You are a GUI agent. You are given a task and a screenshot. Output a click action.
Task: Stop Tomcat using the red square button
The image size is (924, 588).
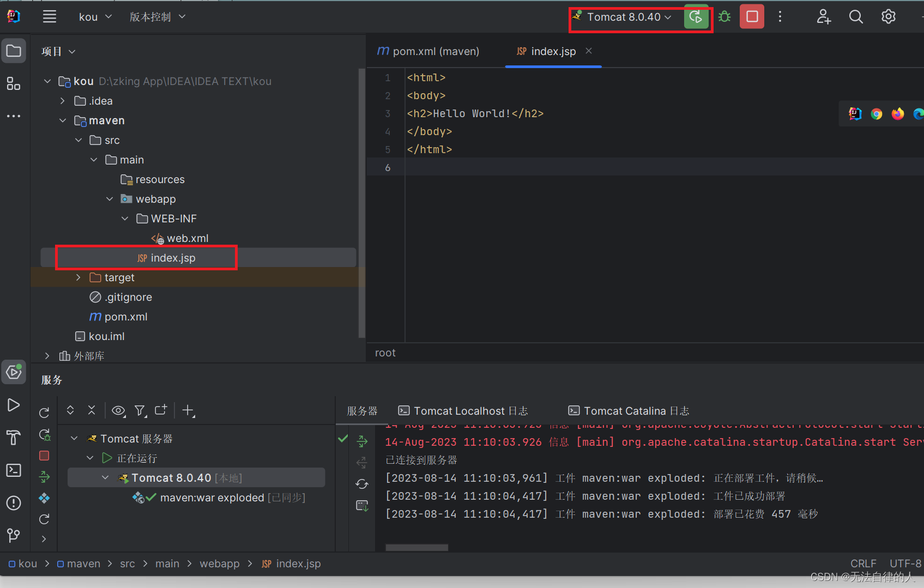point(752,16)
